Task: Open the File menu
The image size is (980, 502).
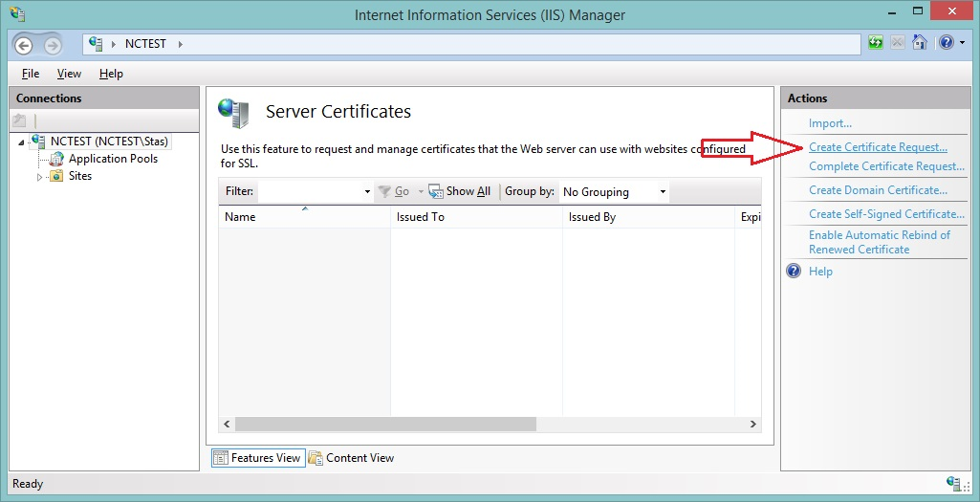Action: [x=31, y=74]
